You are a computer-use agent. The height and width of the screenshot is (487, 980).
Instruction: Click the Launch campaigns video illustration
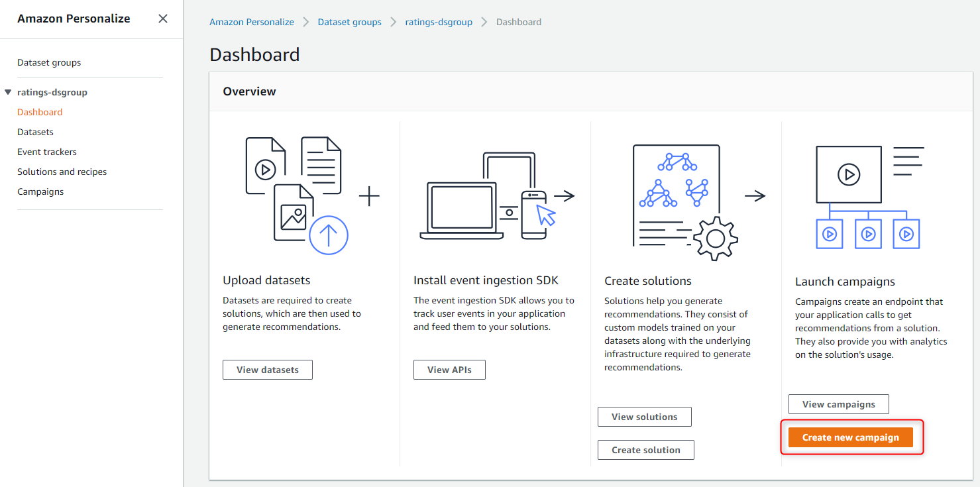tap(870, 197)
